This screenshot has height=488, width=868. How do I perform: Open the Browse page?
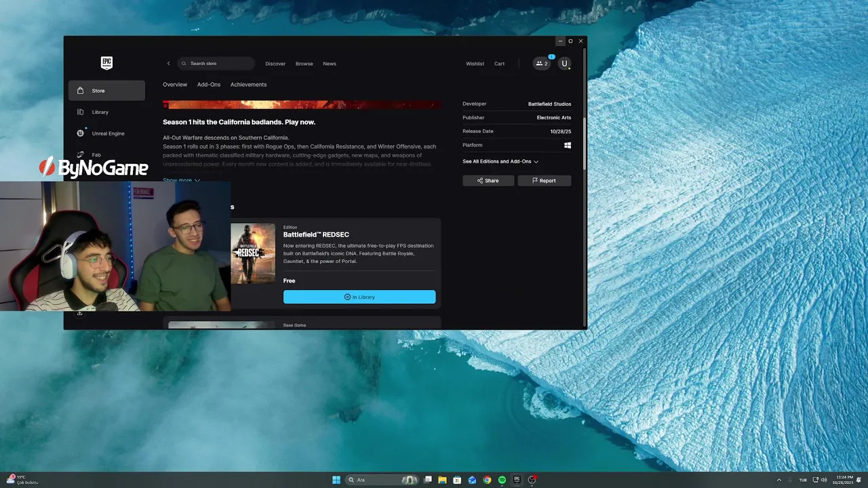[304, 64]
